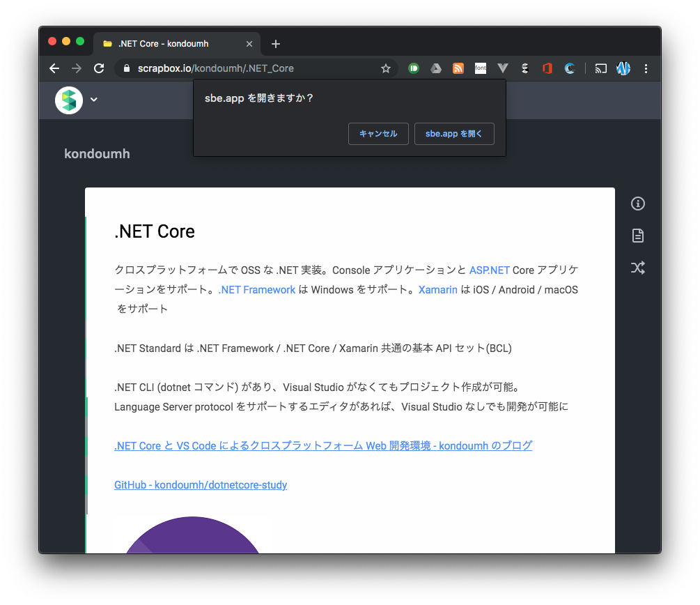Expand the dropdown arrow beside Scrapbox logo
Screen dimensions: 700x605
[94, 100]
